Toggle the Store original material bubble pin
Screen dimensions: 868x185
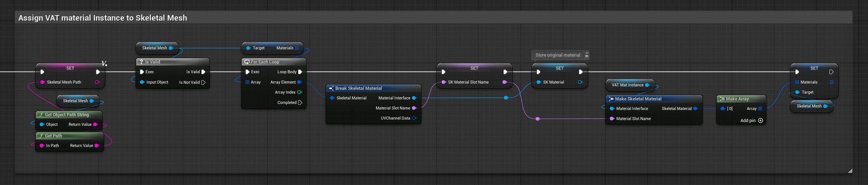pyautogui.click(x=587, y=55)
